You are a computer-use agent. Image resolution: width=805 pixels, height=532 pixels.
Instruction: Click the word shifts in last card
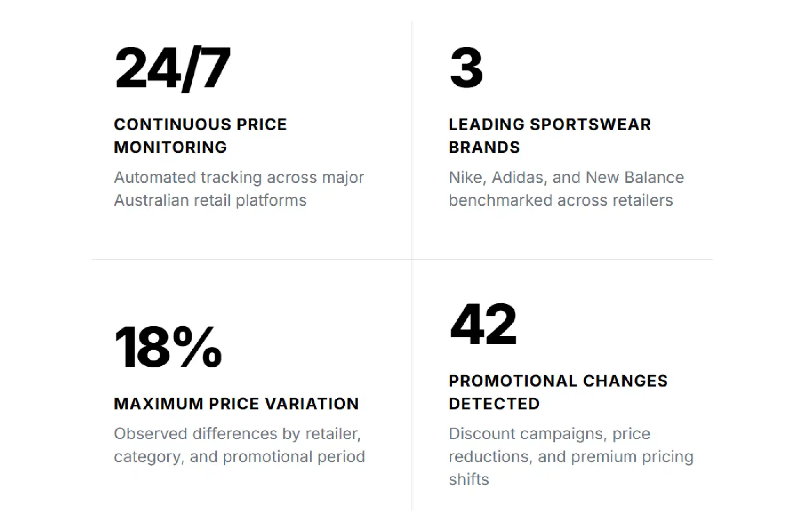pyautogui.click(x=469, y=479)
